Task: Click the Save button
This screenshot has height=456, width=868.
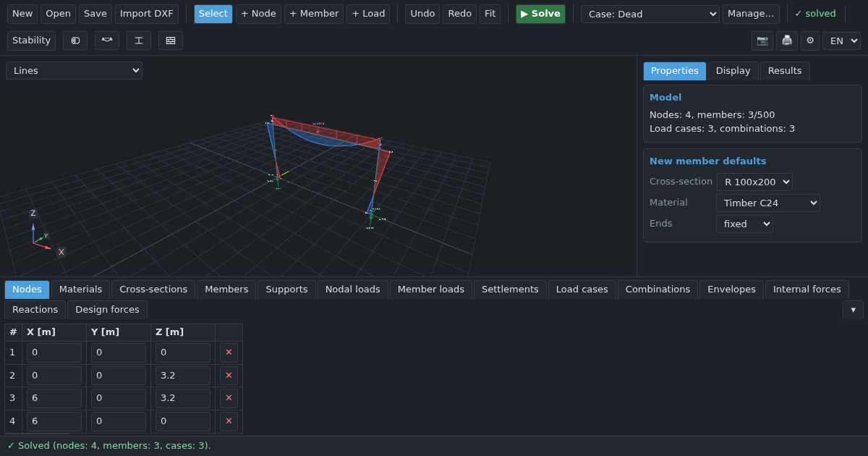Action: (x=95, y=14)
